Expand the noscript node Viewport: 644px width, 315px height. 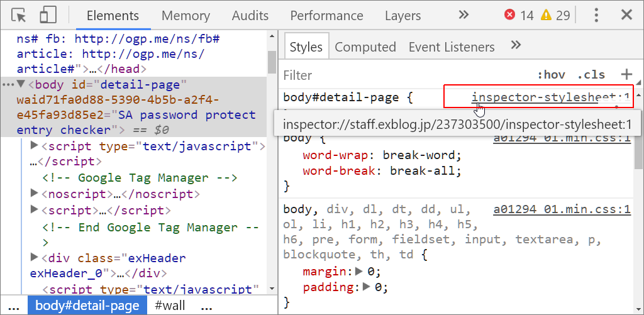coord(35,192)
